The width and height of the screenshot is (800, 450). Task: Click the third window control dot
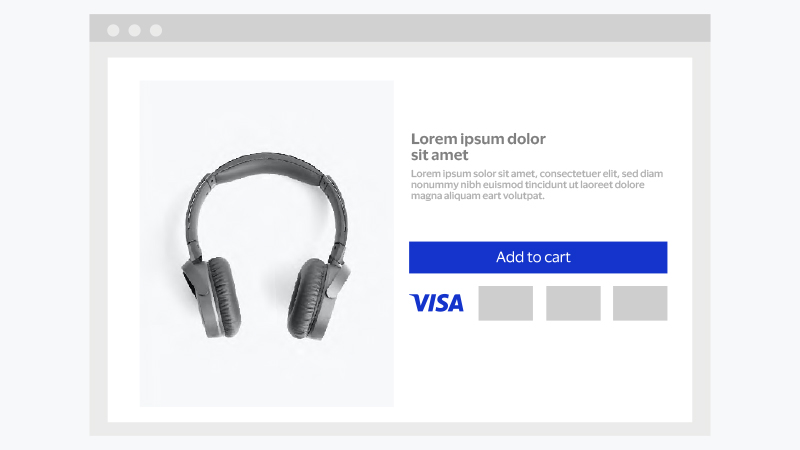[156, 31]
